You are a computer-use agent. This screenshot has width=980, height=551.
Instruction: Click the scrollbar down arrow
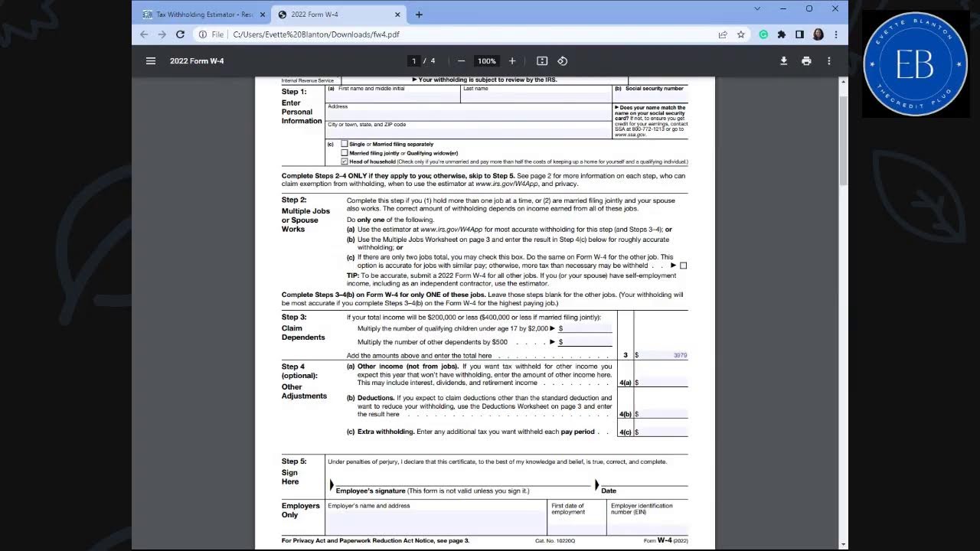[844, 545]
